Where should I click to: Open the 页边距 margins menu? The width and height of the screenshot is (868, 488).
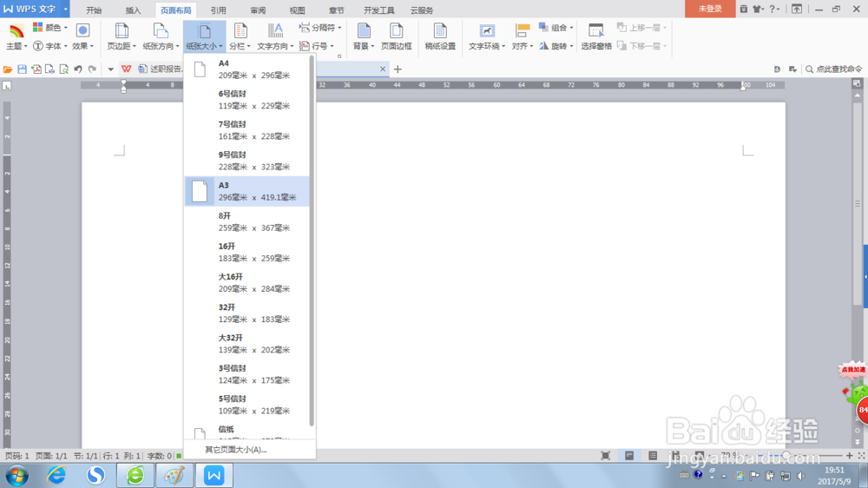pyautogui.click(x=122, y=37)
